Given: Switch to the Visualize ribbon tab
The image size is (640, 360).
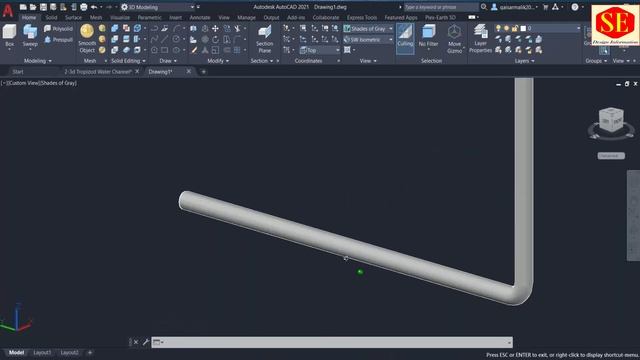Looking at the screenshot, I should pos(120,18).
